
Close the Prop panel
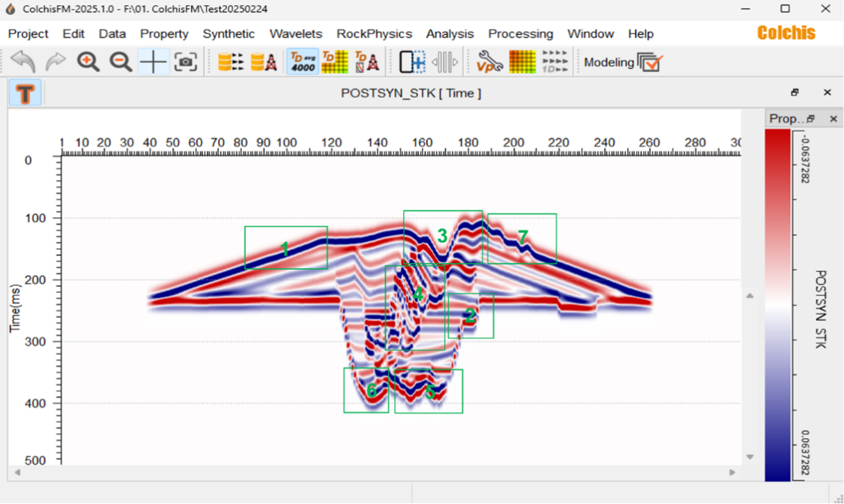coord(833,119)
